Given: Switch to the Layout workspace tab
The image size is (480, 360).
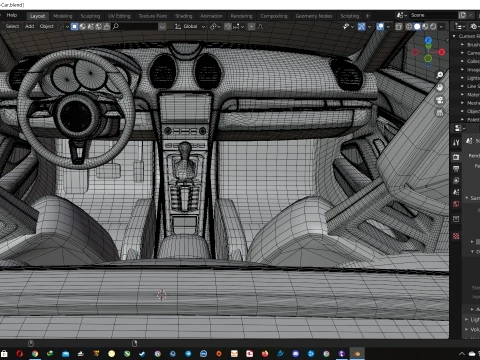Looking at the screenshot, I should [x=37, y=16].
